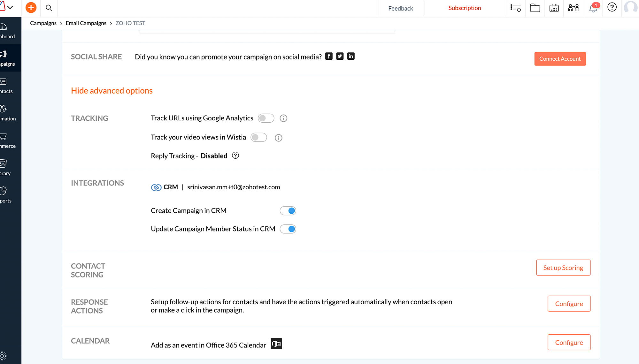Open the search magnifier icon

coord(49,8)
